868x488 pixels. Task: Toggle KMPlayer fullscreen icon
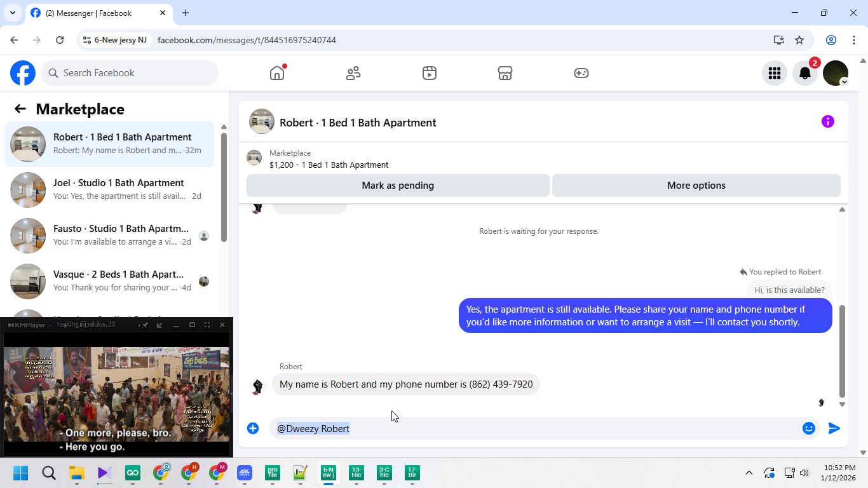(207, 325)
